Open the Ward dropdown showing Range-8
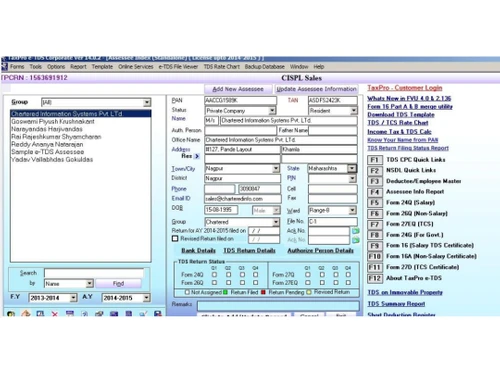 (352, 210)
